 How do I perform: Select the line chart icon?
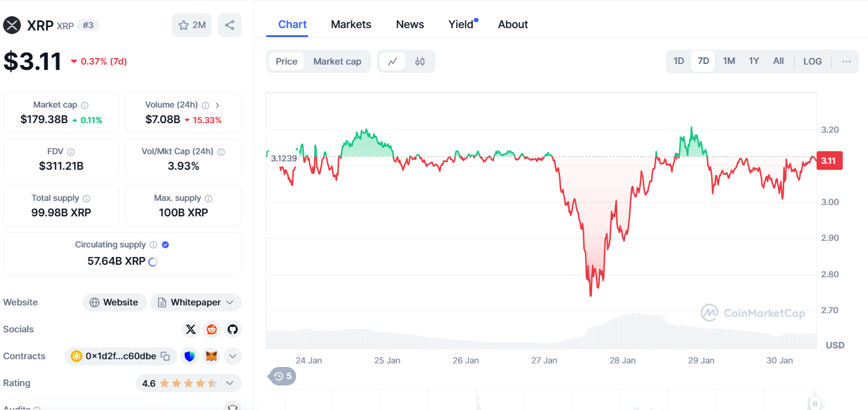(x=392, y=62)
